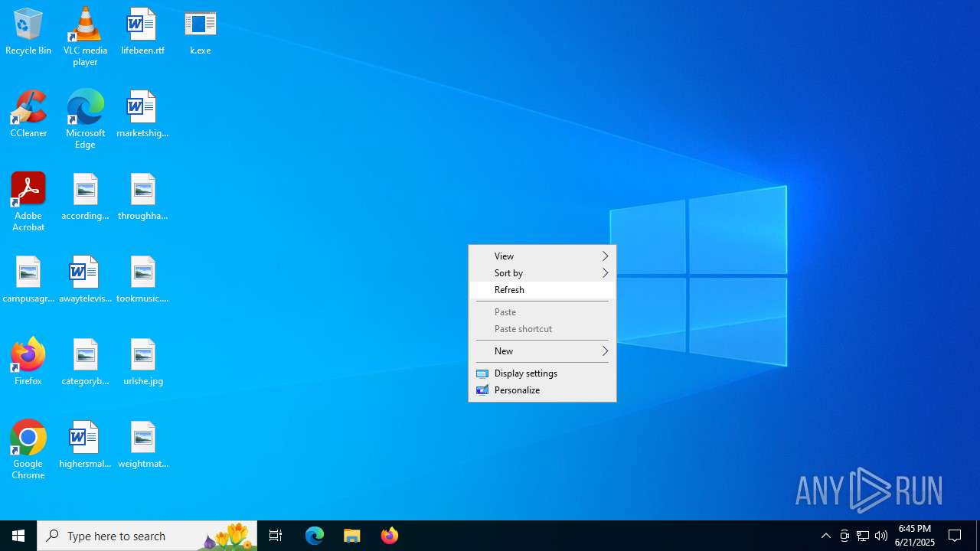The image size is (980, 551).
Task: Launch Microsoft Edge from the taskbar
Action: click(315, 536)
